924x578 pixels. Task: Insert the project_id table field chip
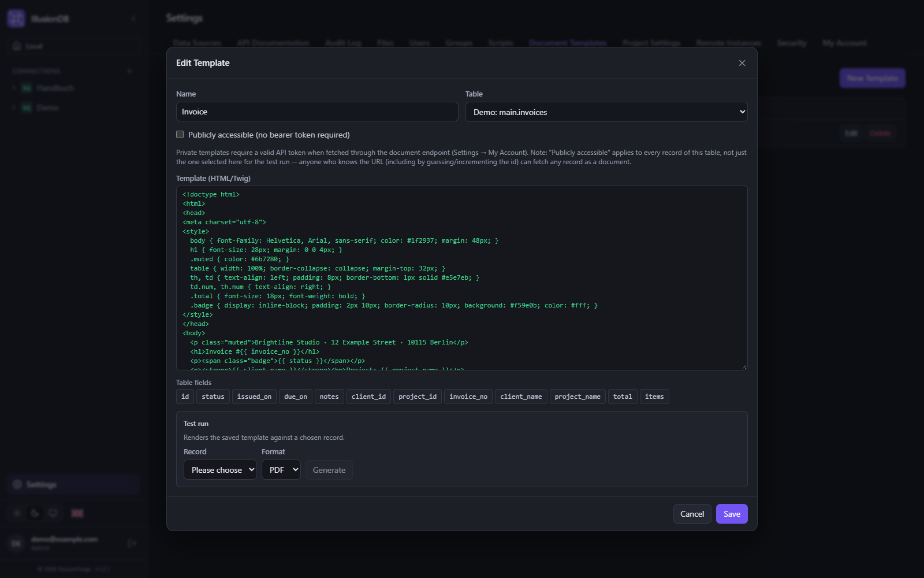click(418, 397)
